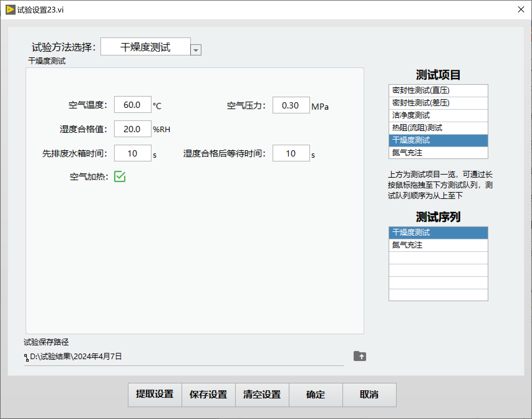Select 氮气充注 in the 测试序列 list

[x=438, y=245]
